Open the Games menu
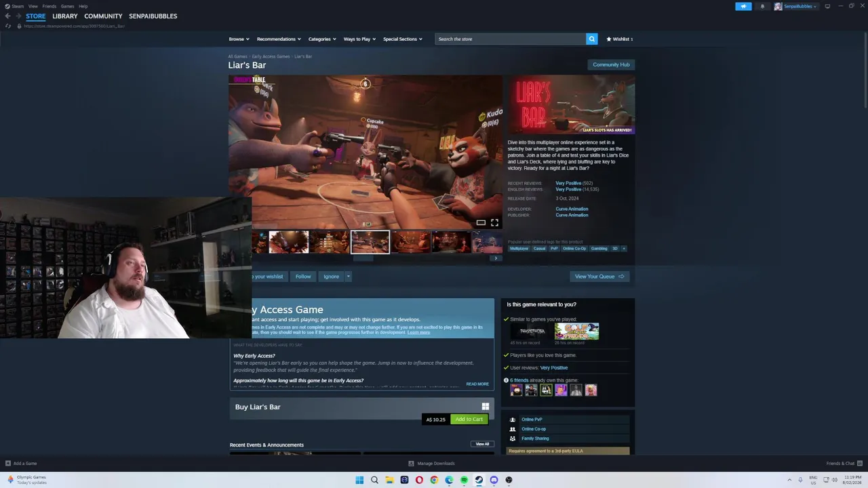The image size is (868, 488). pos(67,6)
